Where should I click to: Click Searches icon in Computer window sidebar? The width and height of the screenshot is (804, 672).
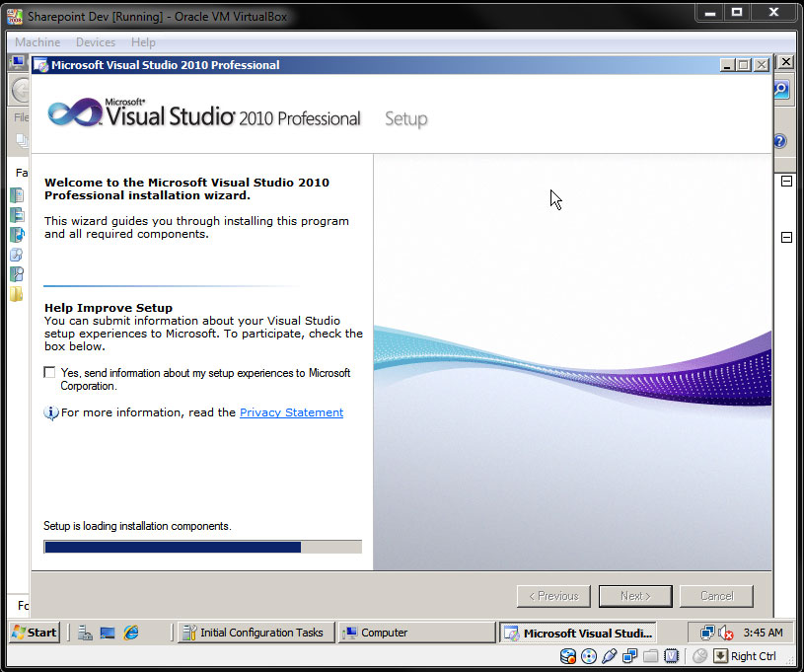click(17, 274)
